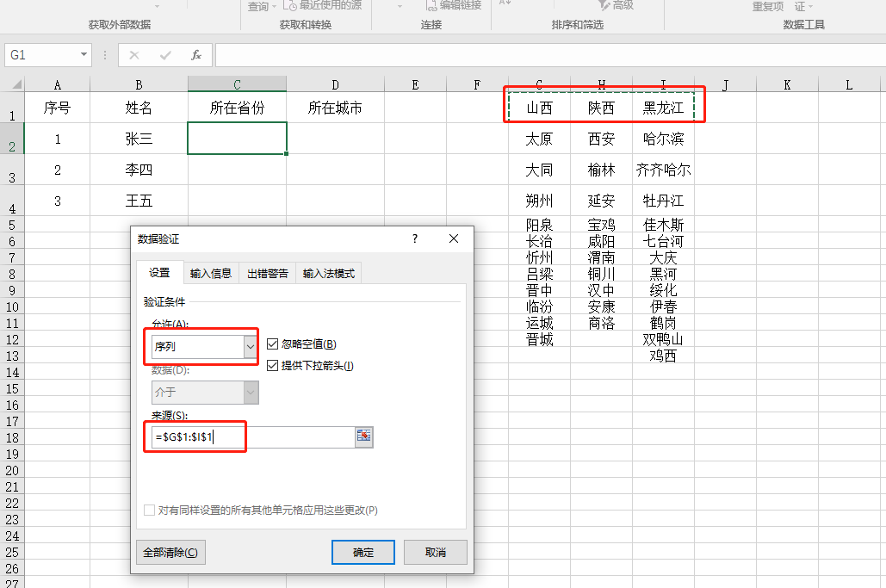The width and height of the screenshot is (886, 588).
Task: Select column L header
Action: point(849,84)
